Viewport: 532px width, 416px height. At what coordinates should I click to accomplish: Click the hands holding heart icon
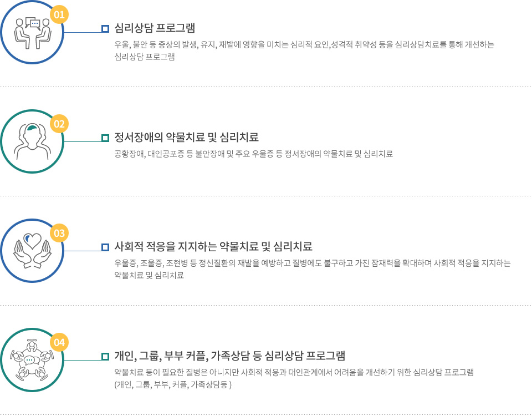(x=32, y=251)
